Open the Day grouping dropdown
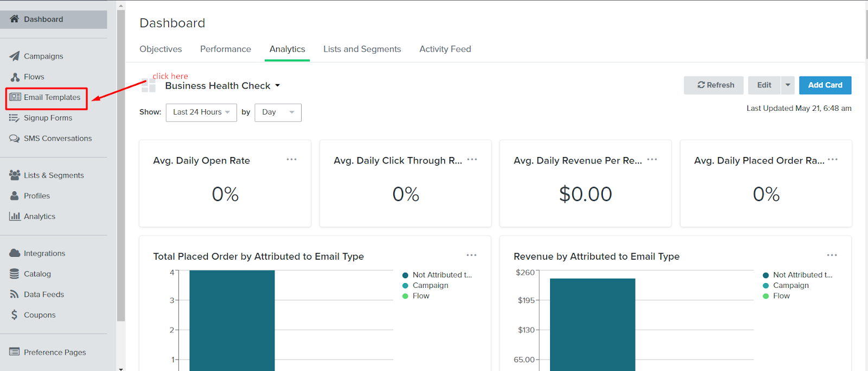Viewport: 868px width, 371px height. (278, 112)
